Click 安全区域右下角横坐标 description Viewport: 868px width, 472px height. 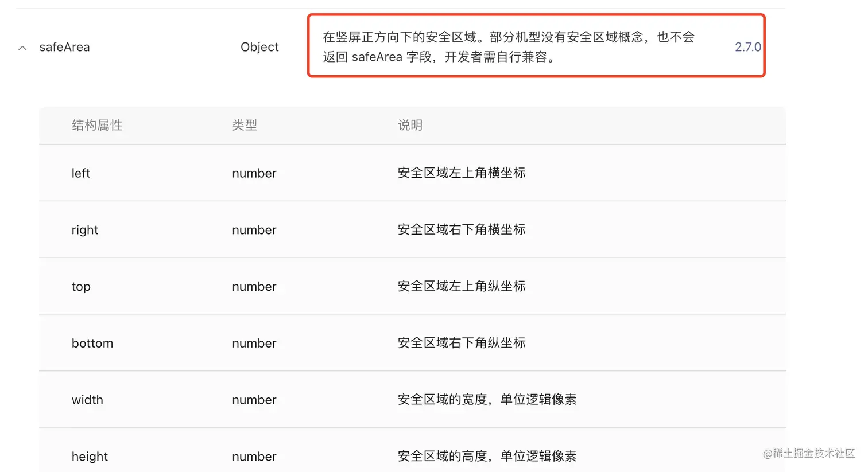(462, 229)
